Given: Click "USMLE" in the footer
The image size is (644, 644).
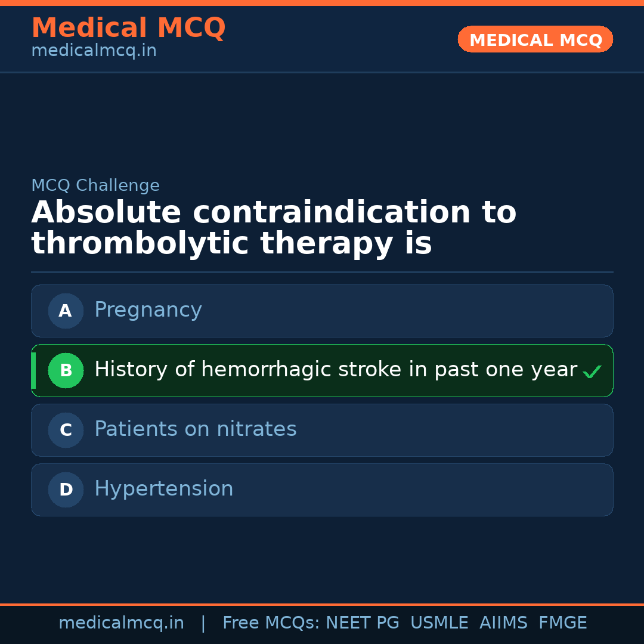Looking at the screenshot, I should (439, 623).
